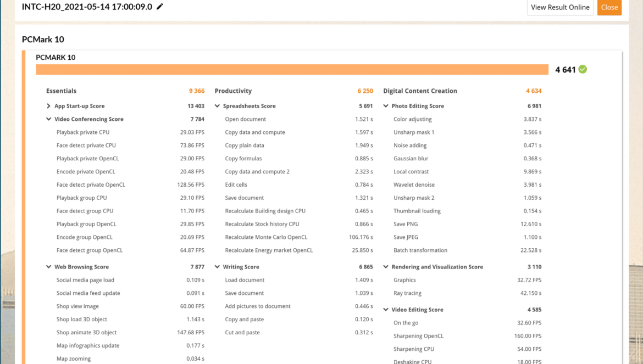Select the Wavelet denoise row
This screenshot has width=643, height=364.
(x=468, y=184)
